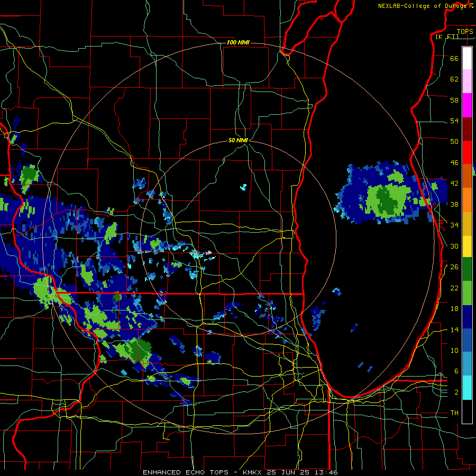Select the light green 22 kft legend swatch
Image resolution: width=476 pixels, height=476 pixels.
tap(467, 293)
